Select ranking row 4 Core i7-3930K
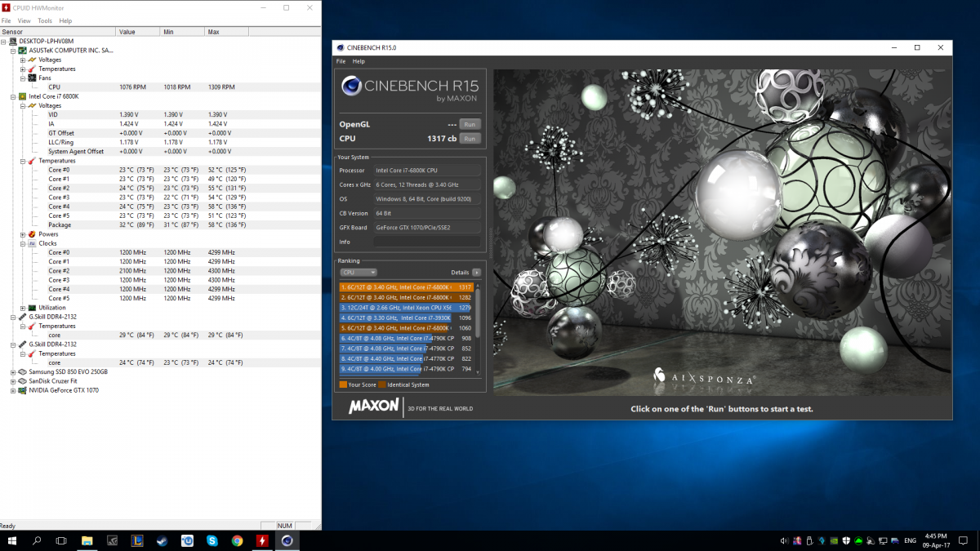The width and height of the screenshot is (980, 551). click(x=407, y=318)
